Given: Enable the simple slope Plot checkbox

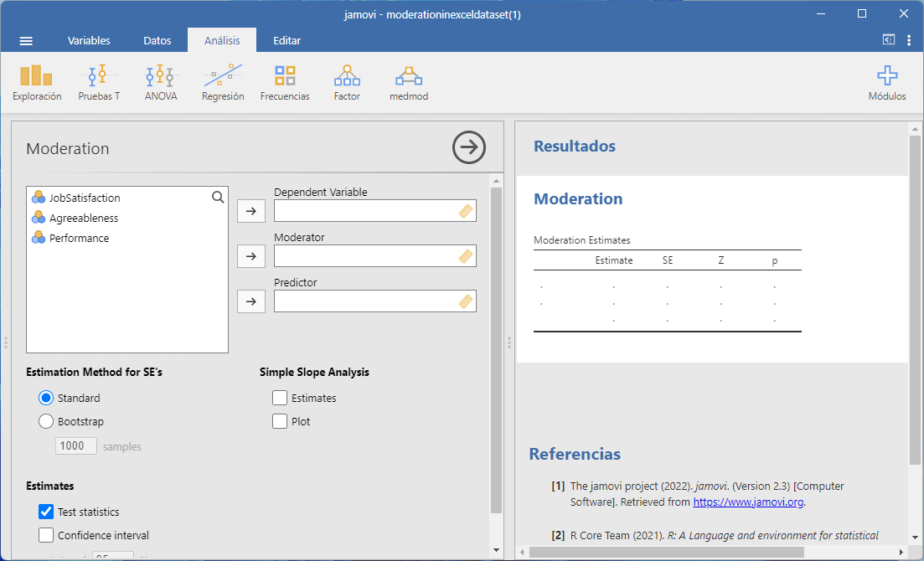Looking at the screenshot, I should 280,421.
